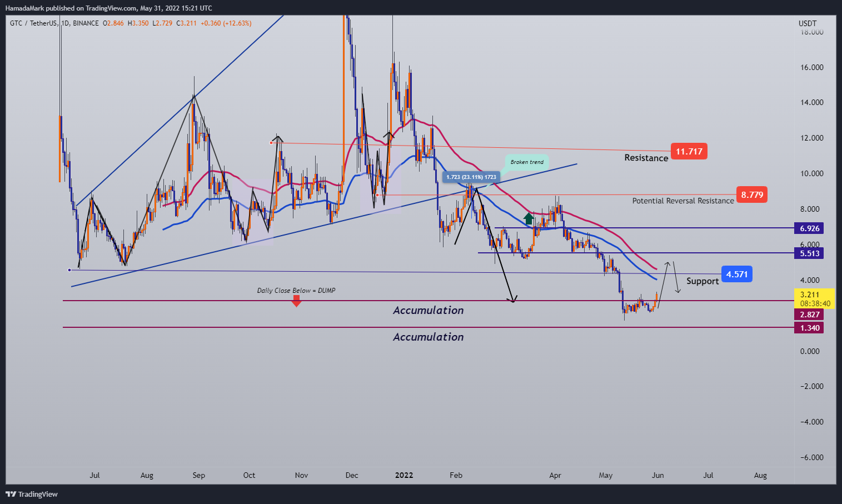
Task: Click the current price 3.211 countdown label
Action: (815, 299)
